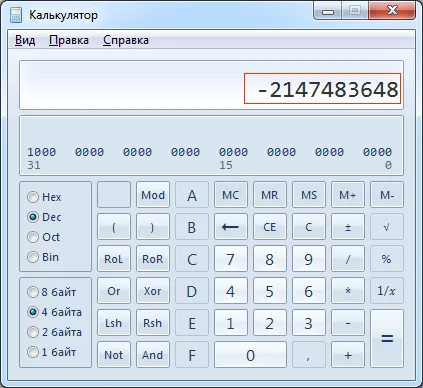Click the CE clear entry button
The image size is (423, 388).
pyautogui.click(x=270, y=227)
